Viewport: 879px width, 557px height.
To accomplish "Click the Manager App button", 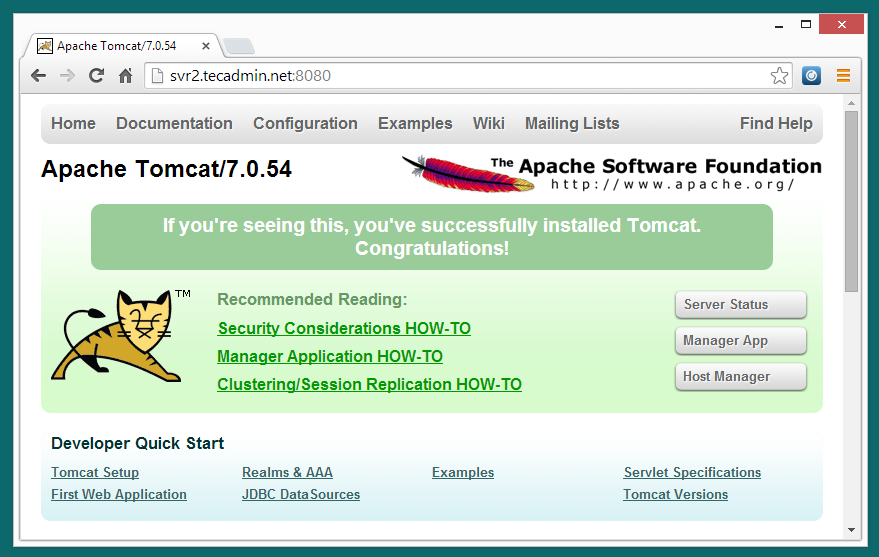I will coord(741,341).
